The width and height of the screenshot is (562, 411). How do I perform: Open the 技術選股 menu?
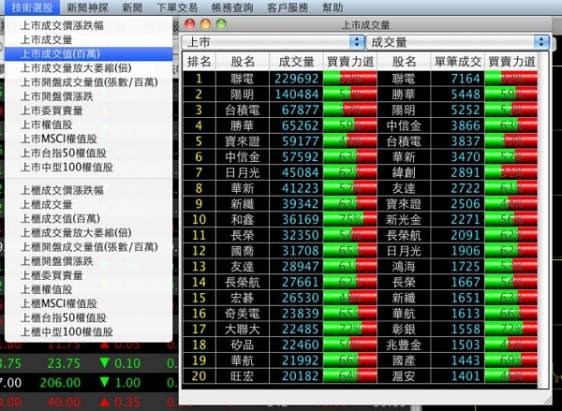click(32, 8)
